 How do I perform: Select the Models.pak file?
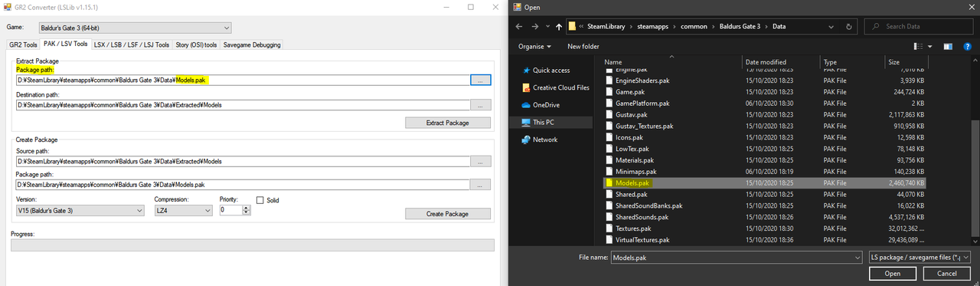point(765,183)
